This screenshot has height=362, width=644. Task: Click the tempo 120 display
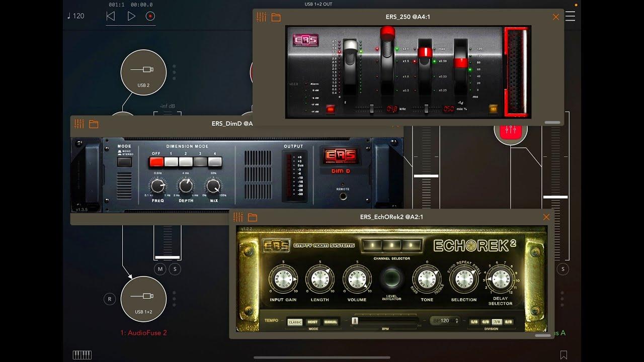tap(75, 16)
